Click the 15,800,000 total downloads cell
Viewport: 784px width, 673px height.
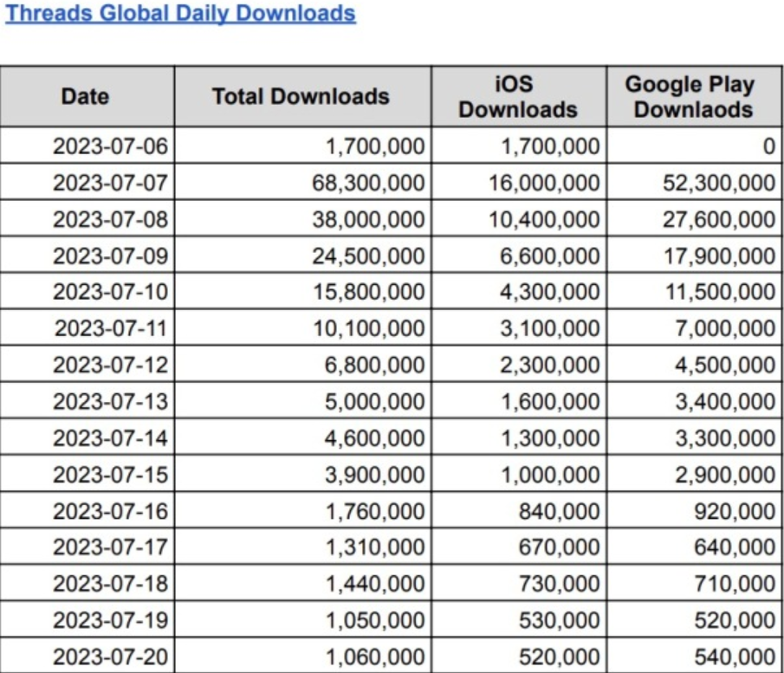[x=303, y=291]
